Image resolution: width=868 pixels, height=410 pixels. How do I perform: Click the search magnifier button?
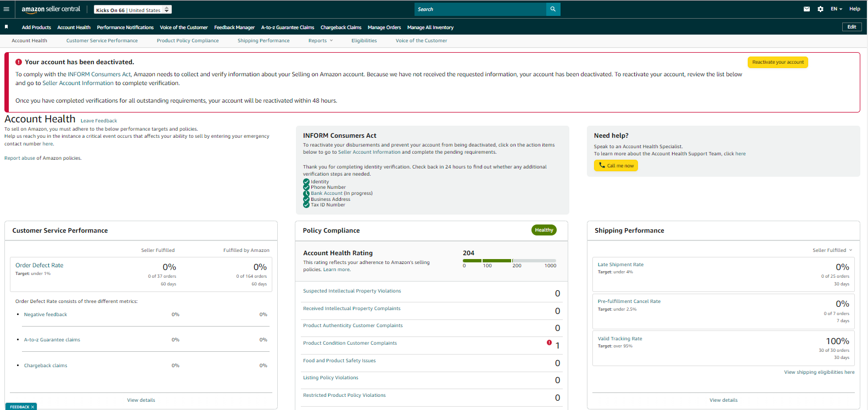[x=553, y=9]
